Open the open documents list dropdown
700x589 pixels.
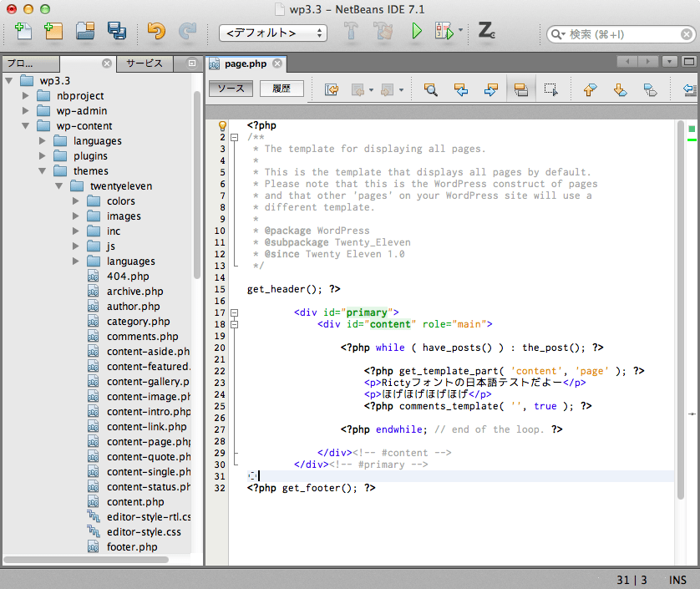(x=670, y=62)
